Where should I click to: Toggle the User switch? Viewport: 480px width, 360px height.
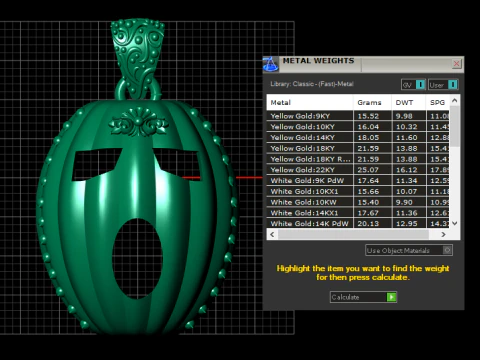pyautogui.click(x=443, y=85)
